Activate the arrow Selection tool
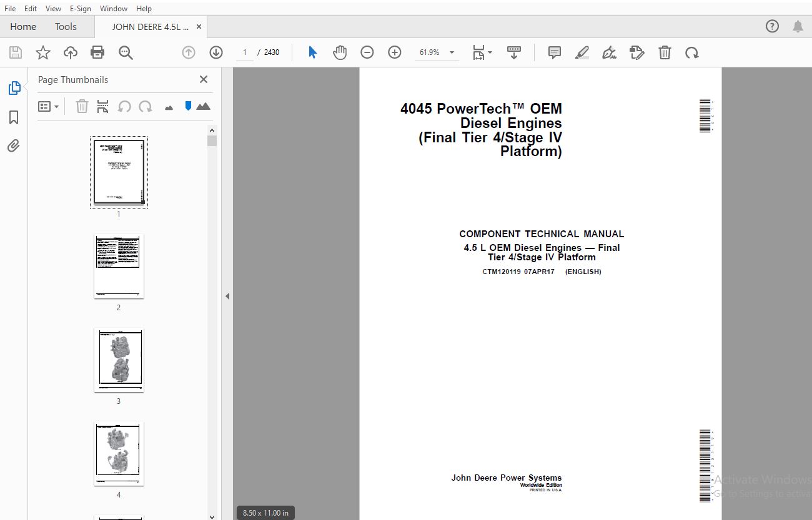 312,52
